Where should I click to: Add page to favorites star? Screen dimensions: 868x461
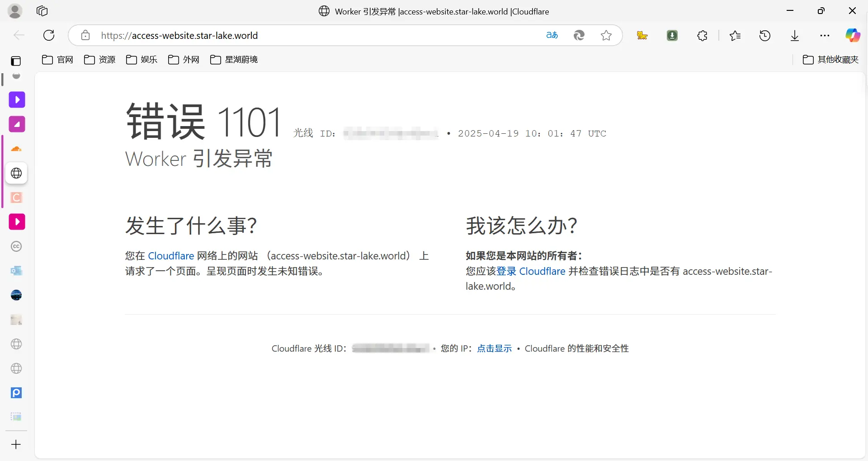click(x=606, y=35)
